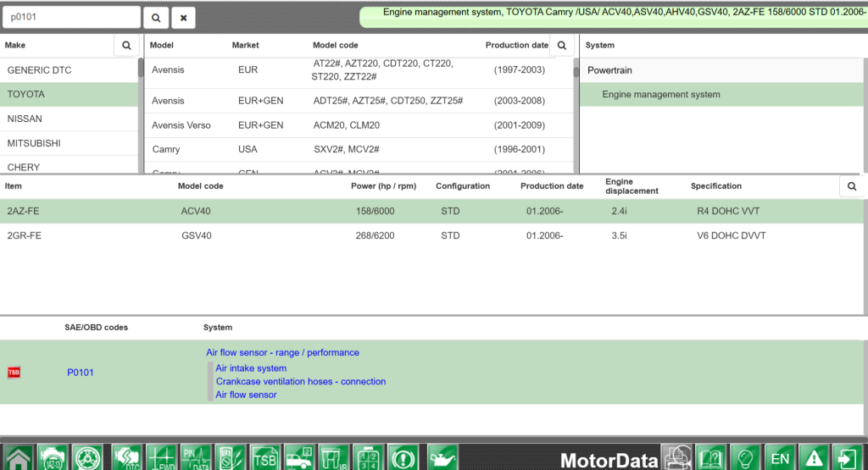Open Crankcase ventilation hoses - connection link
The image size is (868, 470).
pos(301,382)
